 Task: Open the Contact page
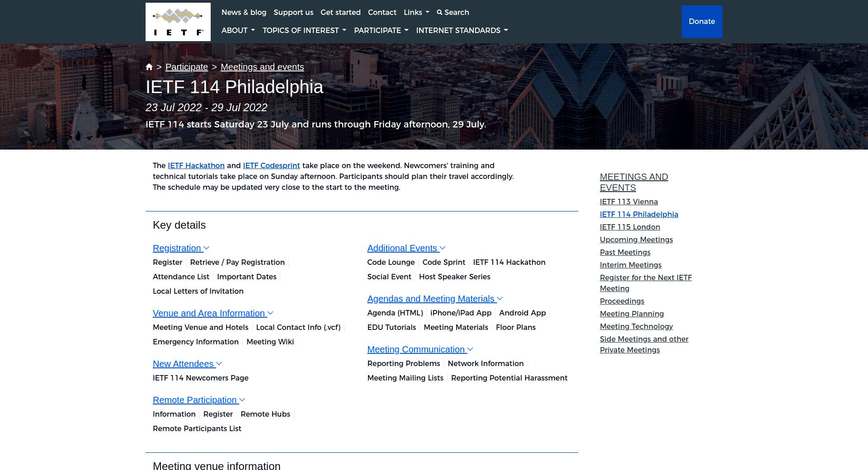[x=382, y=12]
